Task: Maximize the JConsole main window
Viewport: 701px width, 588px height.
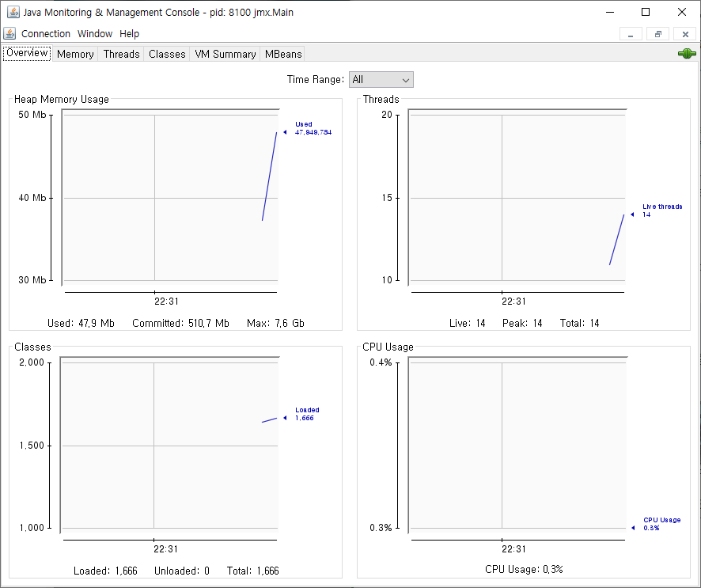Action: coord(646,12)
